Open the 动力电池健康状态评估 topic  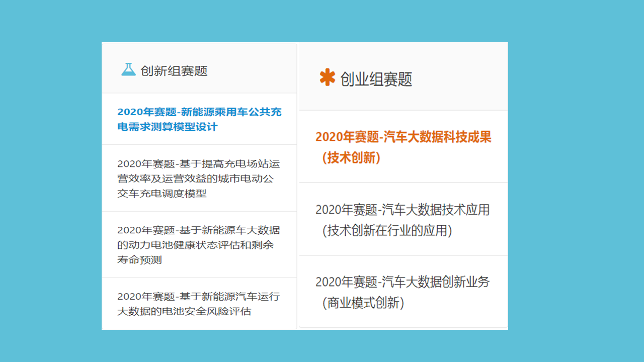(x=198, y=245)
